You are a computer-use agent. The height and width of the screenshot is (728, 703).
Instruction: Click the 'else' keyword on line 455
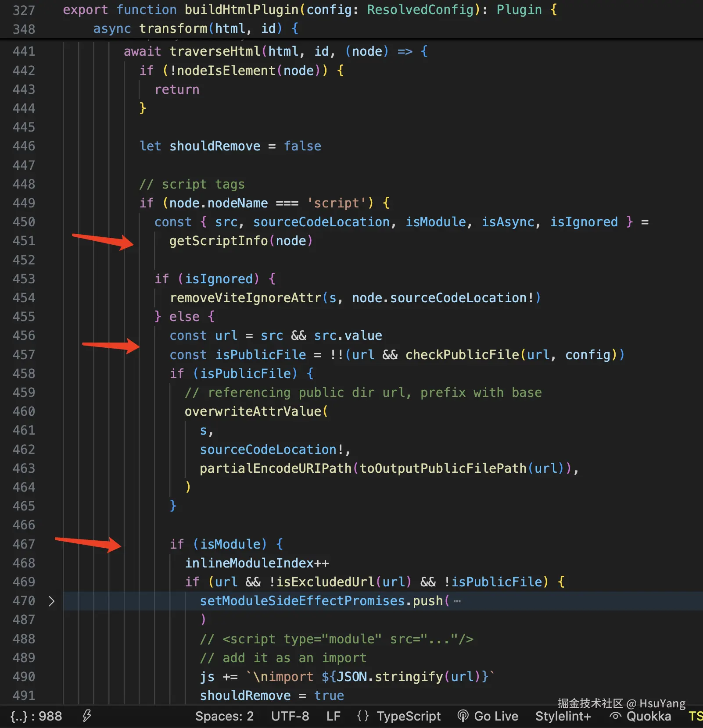coord(184,317)
